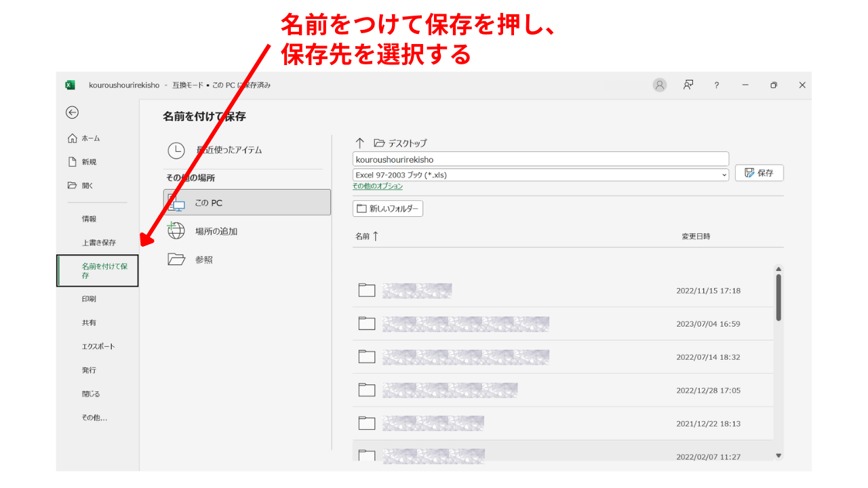Image resolution: width=868 pixels, height=488 pixels.
Task: Open 最近使ったアイテム recent items list
Action: coord(229,150)
